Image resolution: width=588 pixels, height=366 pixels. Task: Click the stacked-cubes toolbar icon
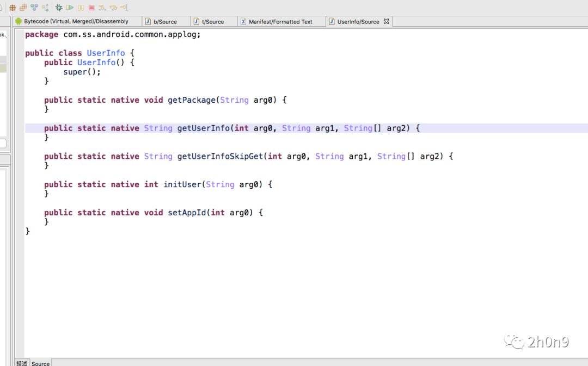tap(23, 8)
